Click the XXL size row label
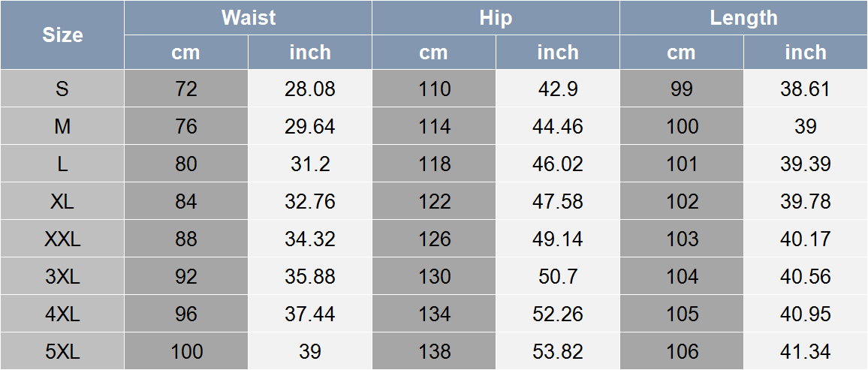The height and width of the screenshot is (370, 868). click(x=62, y=239)
